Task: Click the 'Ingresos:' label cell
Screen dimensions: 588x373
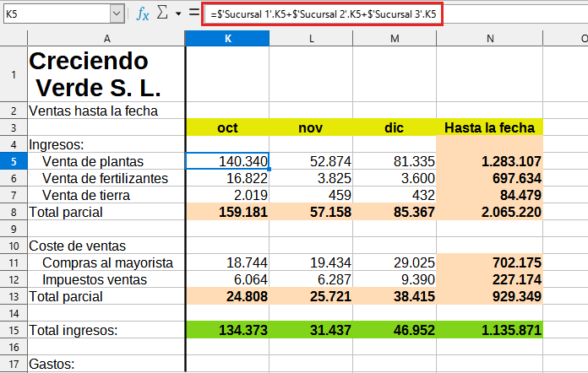Action: click(106, 144)
